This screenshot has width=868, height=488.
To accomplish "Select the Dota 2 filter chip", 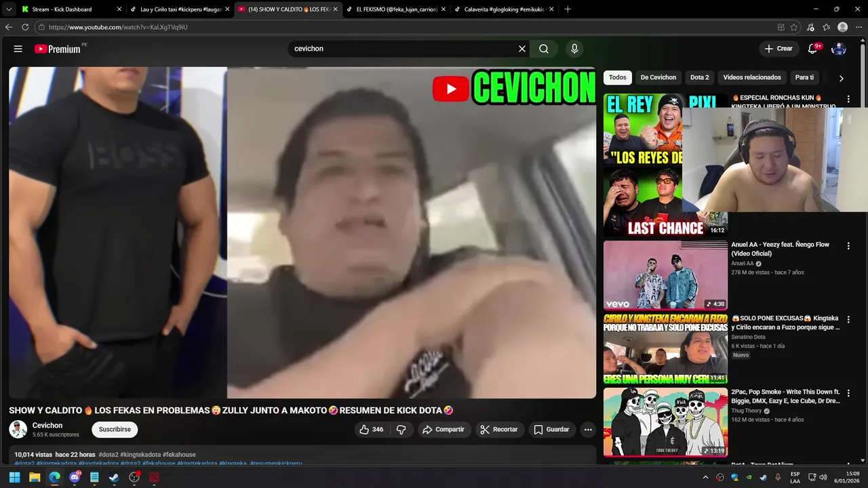I will (x=700, y=77).
